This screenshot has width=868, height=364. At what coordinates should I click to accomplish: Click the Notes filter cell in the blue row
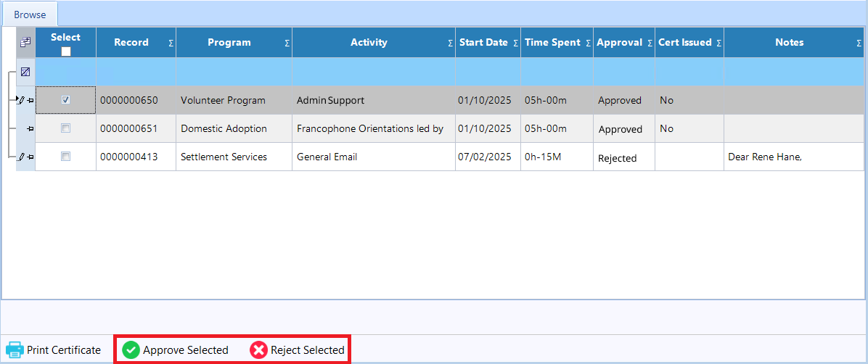[794, 72]
